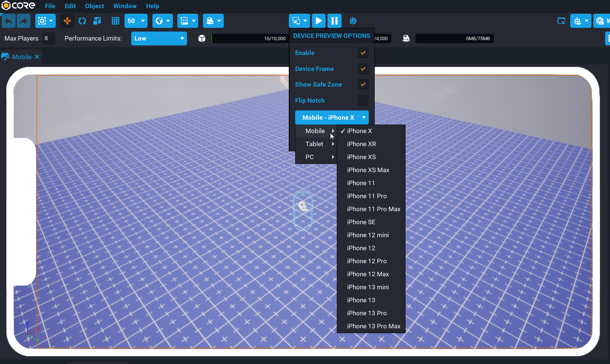Uncheck the Enable checkbox
This screenshot has width=610, height=364.
click(x=363, y=53)
